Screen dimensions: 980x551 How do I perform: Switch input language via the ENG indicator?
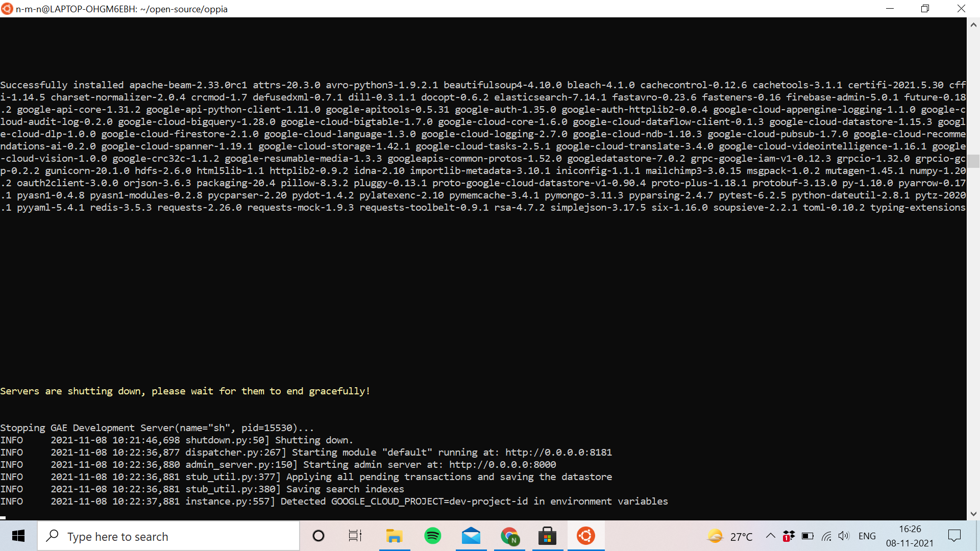867,536
